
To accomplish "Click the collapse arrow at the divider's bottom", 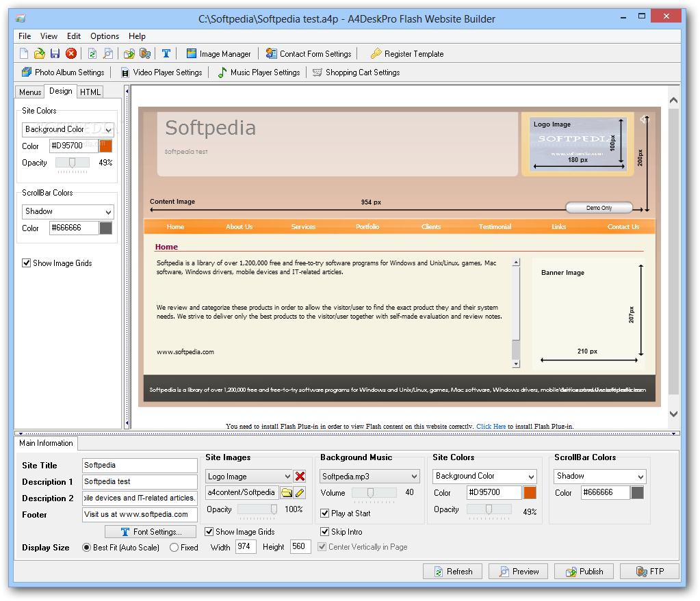I will tap(127, 423).
